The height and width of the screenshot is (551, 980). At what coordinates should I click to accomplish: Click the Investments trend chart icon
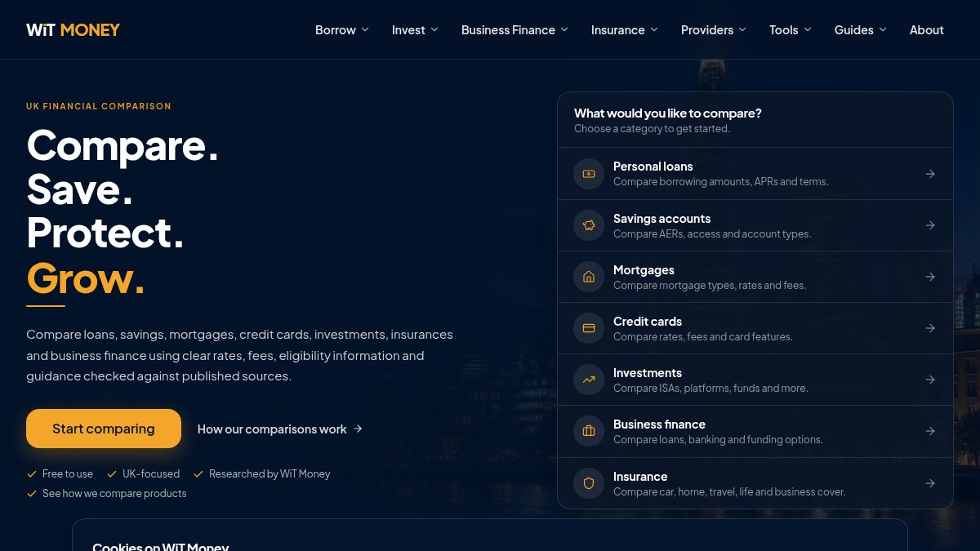pyautogui.click(x=589, y=380)
